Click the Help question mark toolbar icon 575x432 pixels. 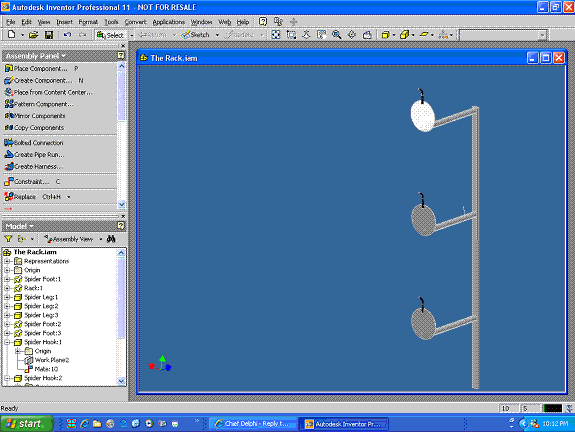263,22
